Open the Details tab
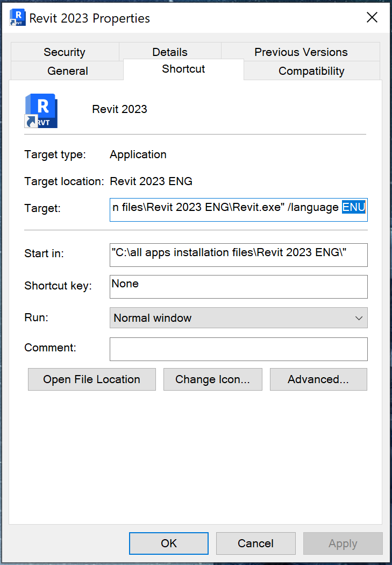This screenshot has height=565, width=392. 170,52
